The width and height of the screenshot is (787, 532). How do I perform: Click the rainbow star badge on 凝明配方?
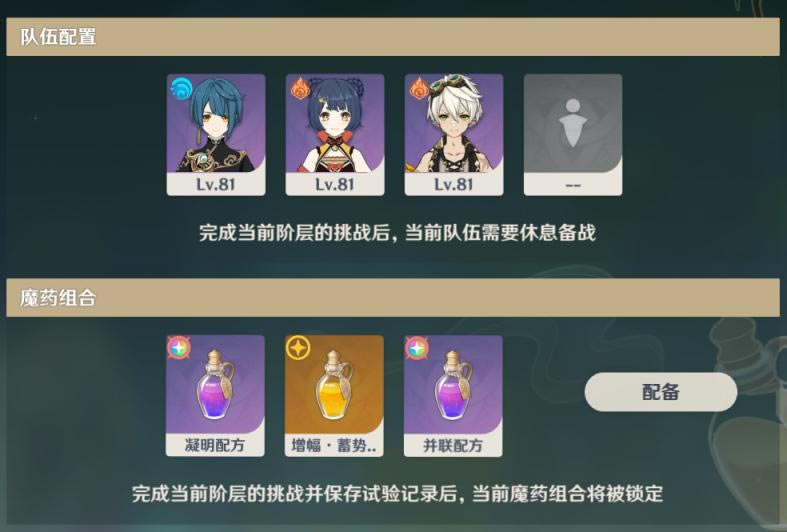pyautogui.click(x=179, y=347)
